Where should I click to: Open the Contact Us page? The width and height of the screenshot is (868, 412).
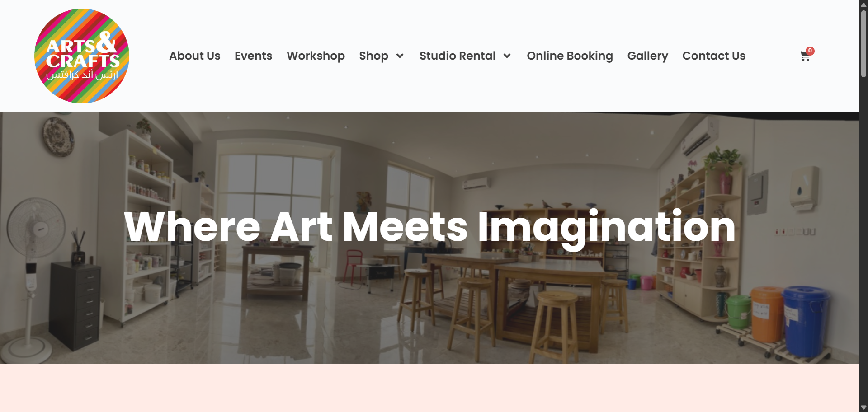[x=713, y=56]
